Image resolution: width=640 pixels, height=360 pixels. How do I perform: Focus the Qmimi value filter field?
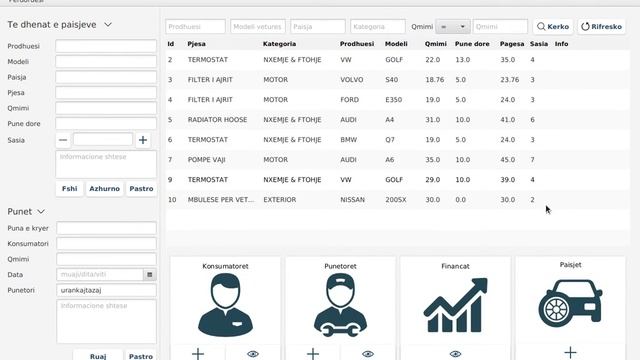click(x=500, y=27)
